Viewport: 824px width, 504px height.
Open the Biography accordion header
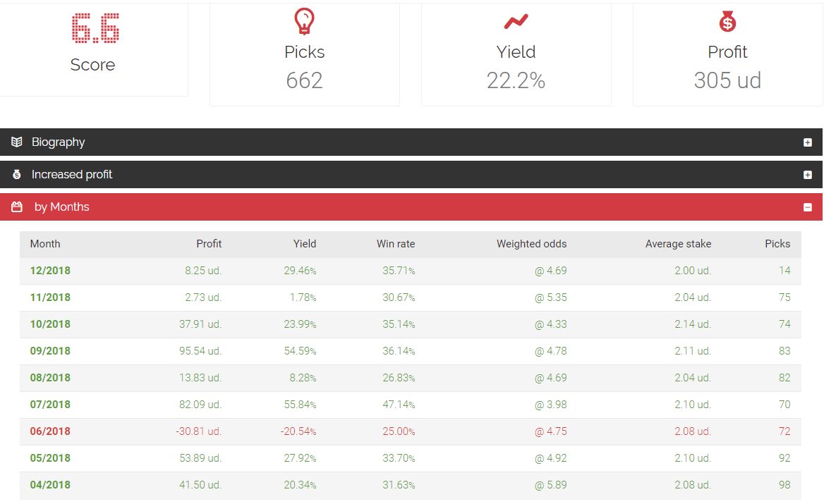coord(411,142)
